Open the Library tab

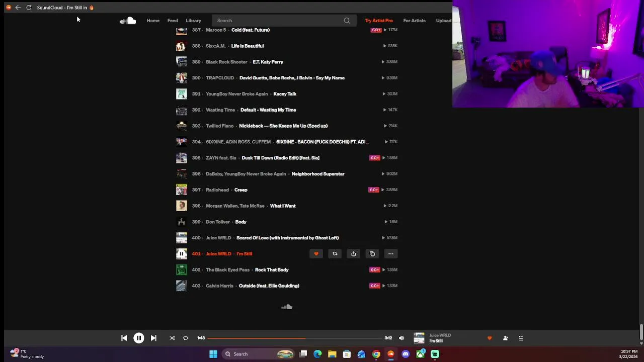click(193, 21)
